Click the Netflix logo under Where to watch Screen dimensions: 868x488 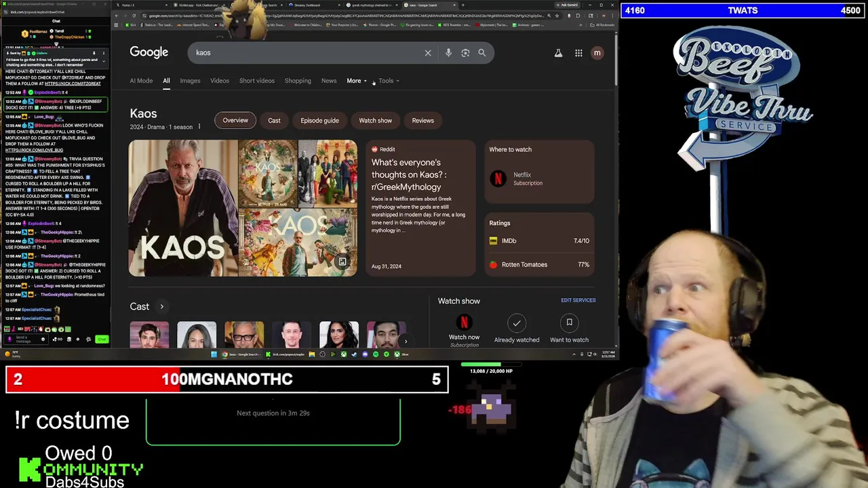pyautogui.click(x=498, y=179)
